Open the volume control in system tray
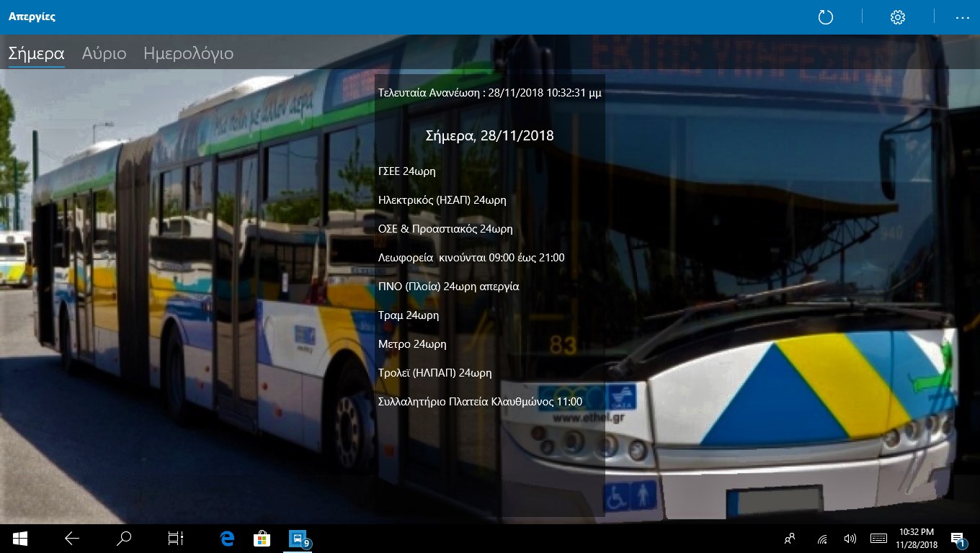Screen dimensions: 980x553 [850, 539]
